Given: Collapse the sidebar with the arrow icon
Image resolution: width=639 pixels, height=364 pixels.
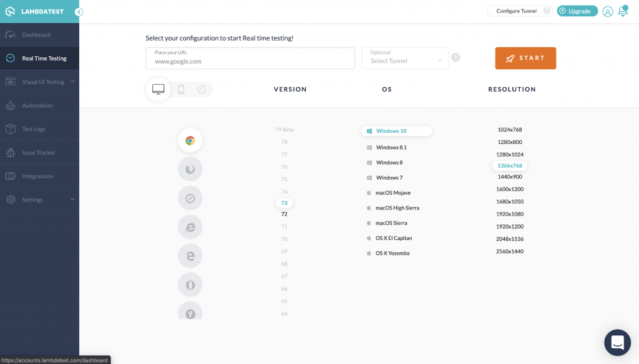Looking at the screenshot, I should click(79, 12).
